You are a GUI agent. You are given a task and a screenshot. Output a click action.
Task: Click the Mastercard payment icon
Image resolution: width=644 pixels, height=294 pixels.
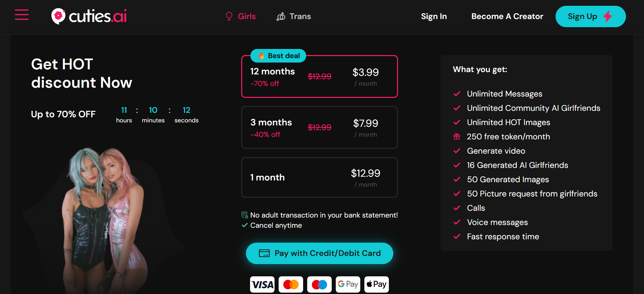click(x=291, y=284)
